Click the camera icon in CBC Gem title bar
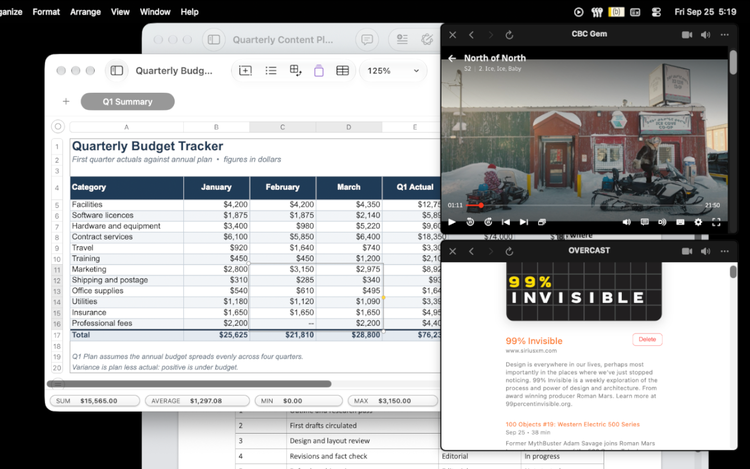Screen dimensions: 750x469 tap(687, 34)
